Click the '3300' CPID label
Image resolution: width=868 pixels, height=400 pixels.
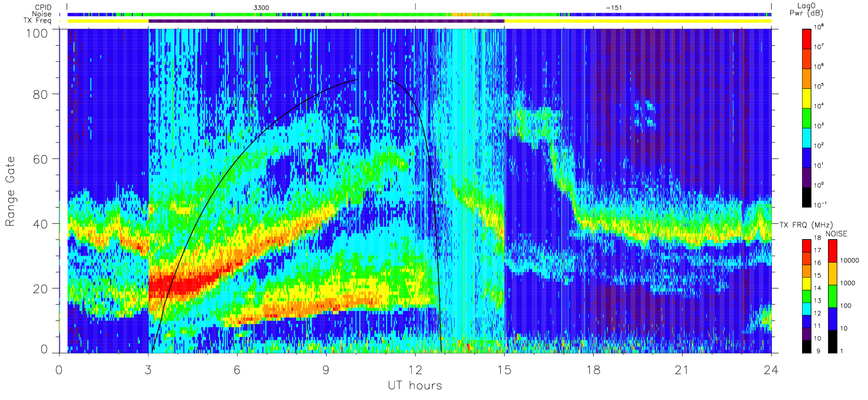(x=261, y=8)
